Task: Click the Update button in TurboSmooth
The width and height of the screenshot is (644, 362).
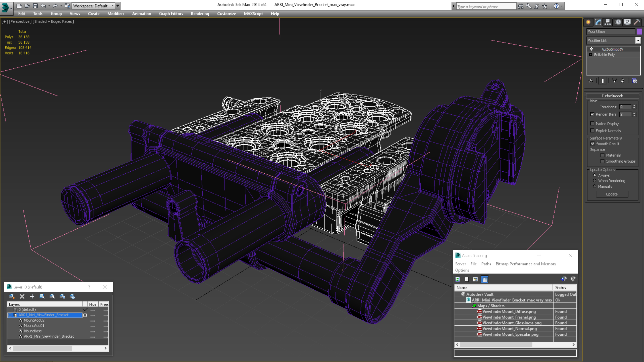Action: (x=612, y=194)
